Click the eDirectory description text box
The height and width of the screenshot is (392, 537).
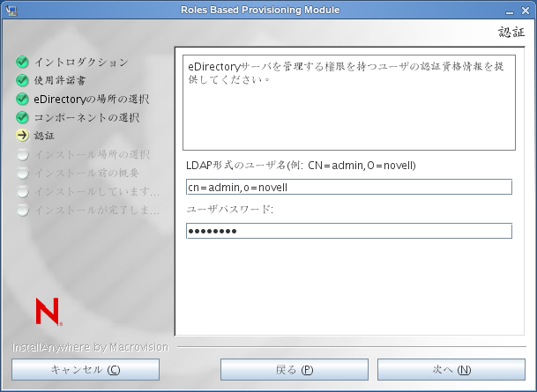pyautogui.click(x=349, y=102)
